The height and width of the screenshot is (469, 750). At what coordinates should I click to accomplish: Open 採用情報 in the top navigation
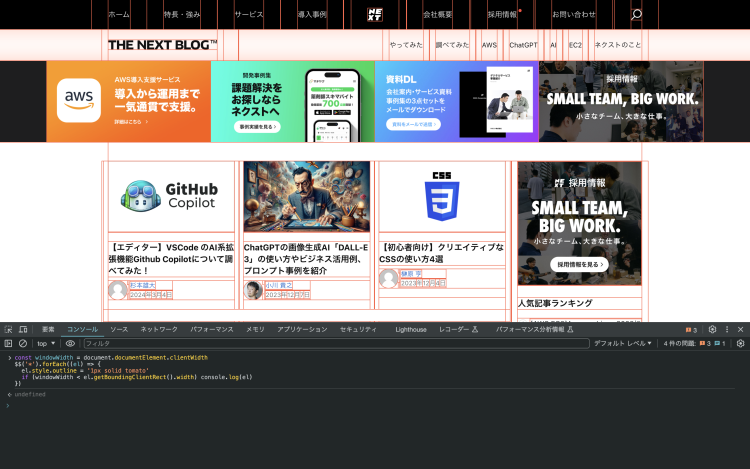pyautogui.click(x=502, y=14)
